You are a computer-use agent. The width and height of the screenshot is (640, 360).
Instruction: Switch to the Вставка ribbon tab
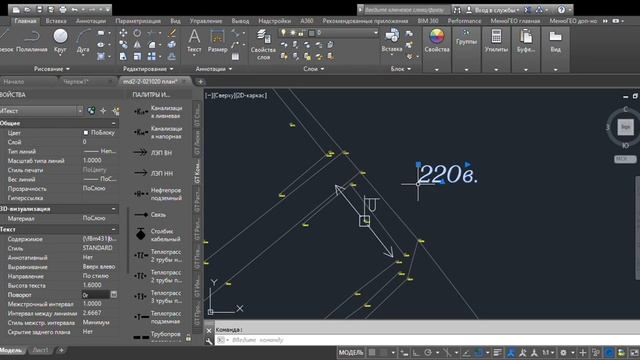pos(56,21)
